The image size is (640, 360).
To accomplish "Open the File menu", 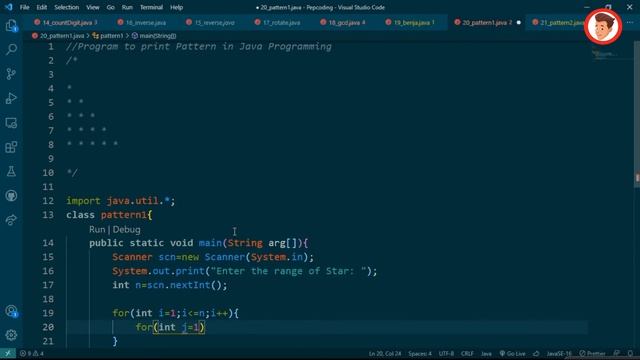I will pyautogui.click(x=24, y=7).
